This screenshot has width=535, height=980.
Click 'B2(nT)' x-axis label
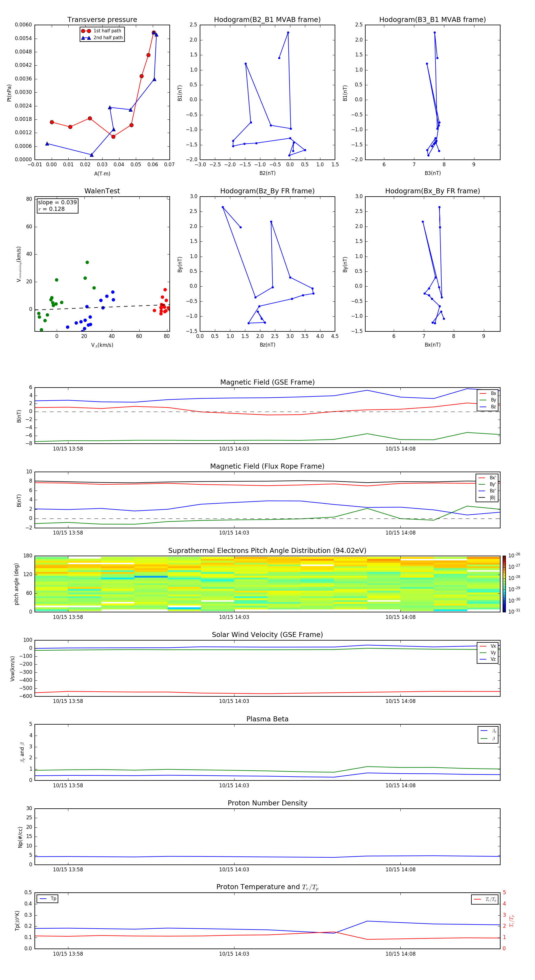[x=267, y=173]
